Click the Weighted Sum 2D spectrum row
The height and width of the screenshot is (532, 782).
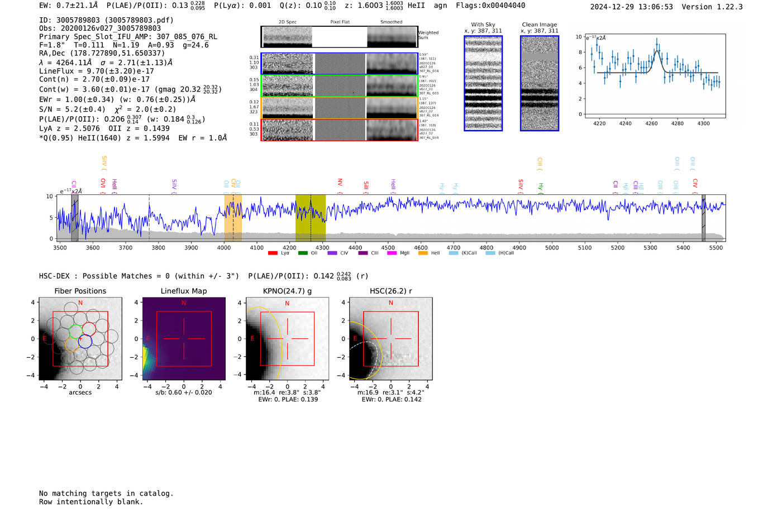[x=339, y=37]
